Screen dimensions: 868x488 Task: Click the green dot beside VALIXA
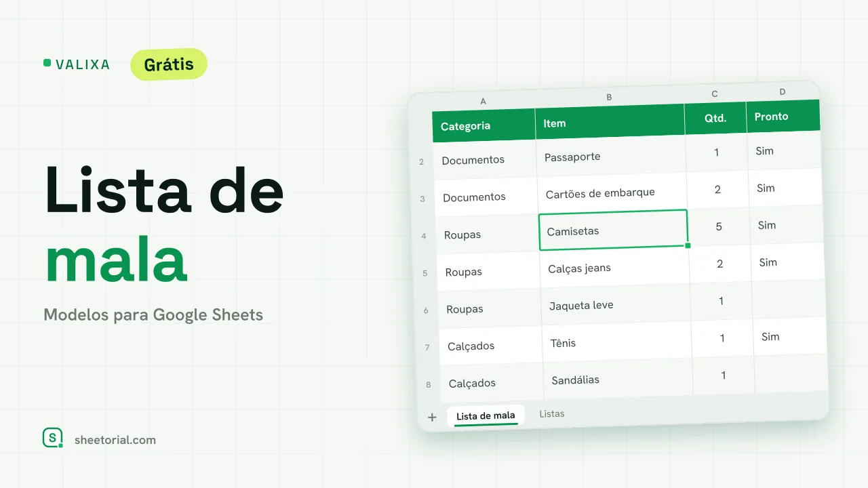coord(47,63)
